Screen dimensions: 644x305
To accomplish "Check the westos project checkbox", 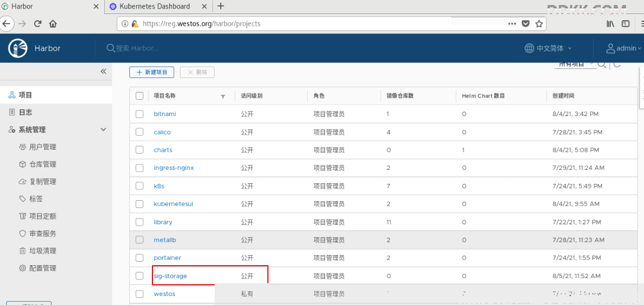I will click(x=140, y=293).
